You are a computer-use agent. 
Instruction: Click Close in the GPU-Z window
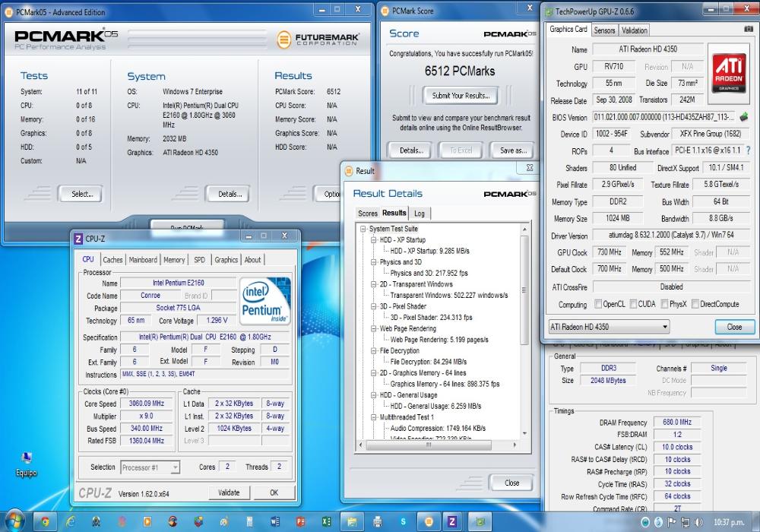734,327
